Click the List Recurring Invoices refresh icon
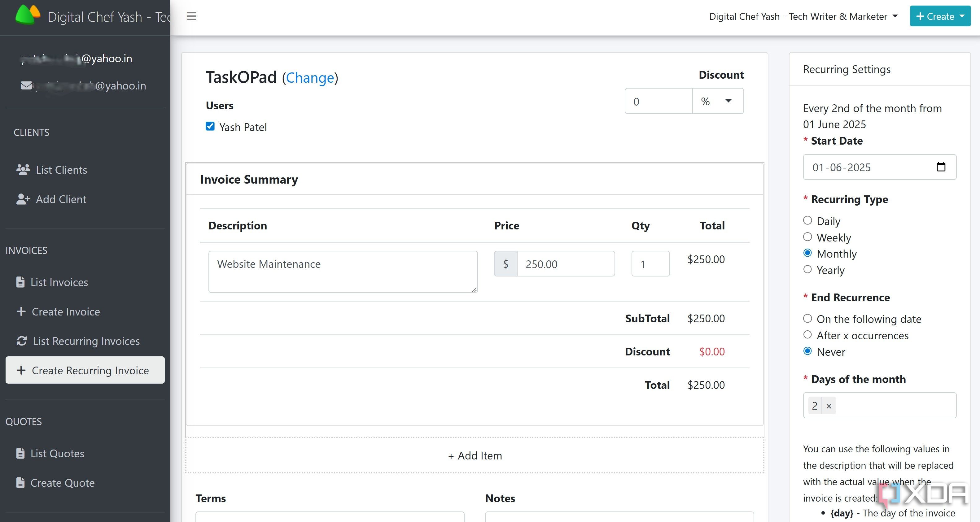 (x=22, y=341)
